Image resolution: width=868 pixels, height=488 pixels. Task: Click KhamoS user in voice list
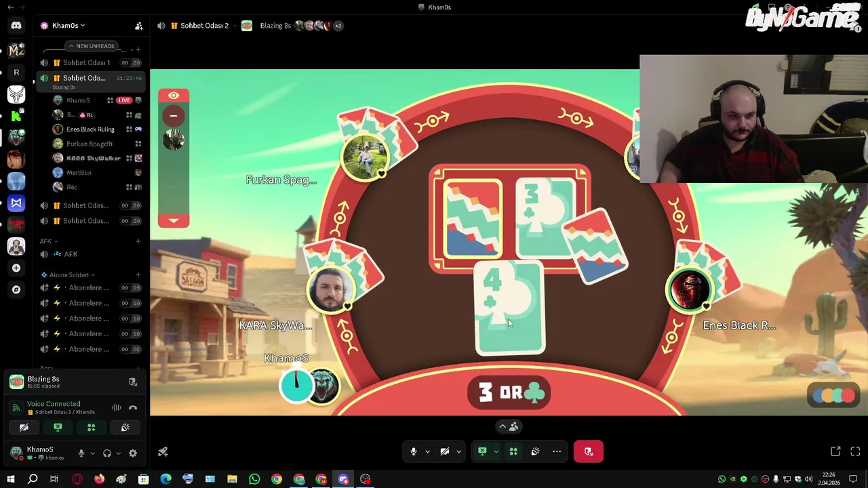78,100
